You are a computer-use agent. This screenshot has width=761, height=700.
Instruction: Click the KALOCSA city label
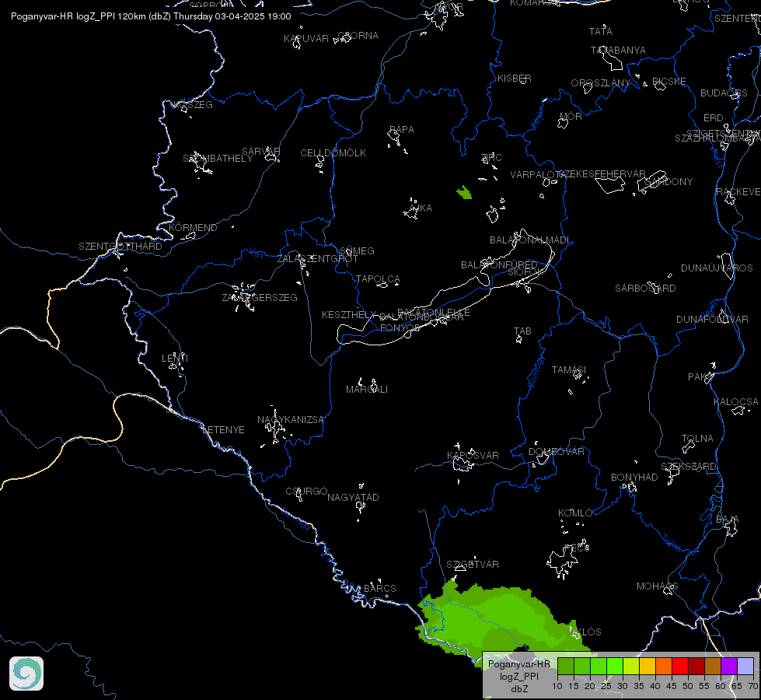click(x=736, y=402)
